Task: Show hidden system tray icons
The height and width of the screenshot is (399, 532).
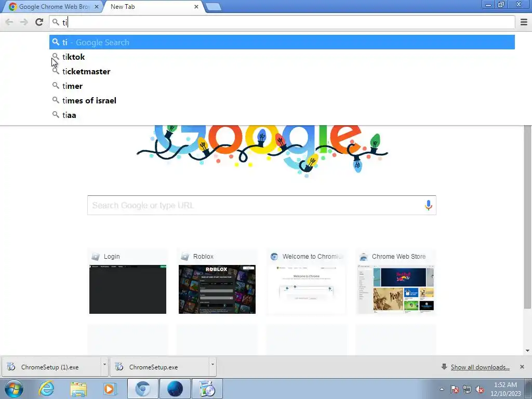Action: (x=442, y=389)
